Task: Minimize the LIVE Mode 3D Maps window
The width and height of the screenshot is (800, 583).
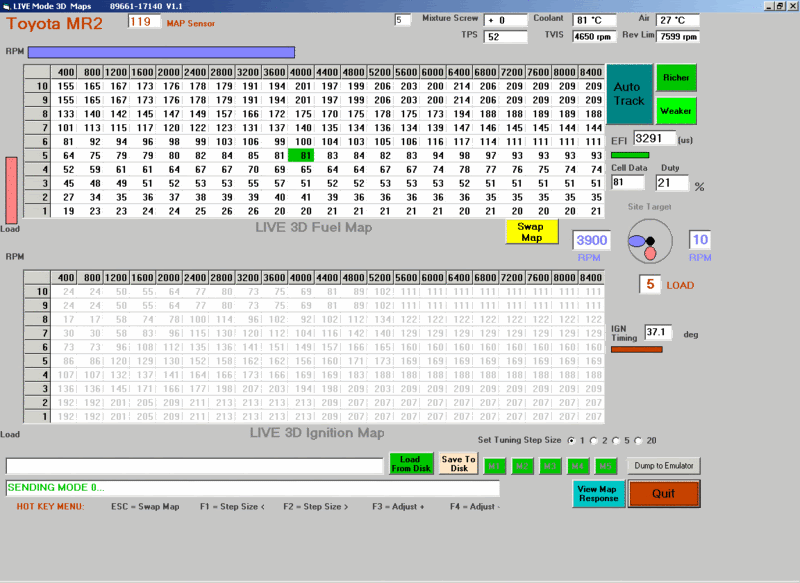Action: pyautogui.click(x=769, y=6)
